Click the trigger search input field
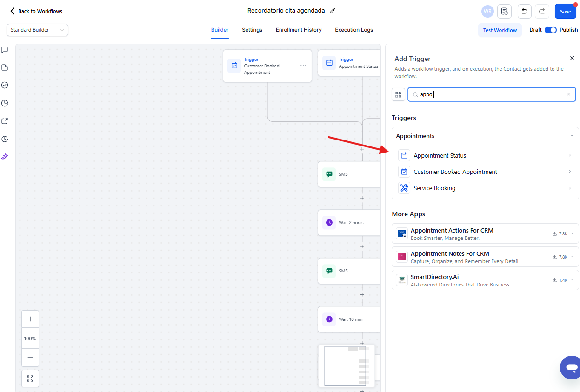 click(x=491, y=94)
